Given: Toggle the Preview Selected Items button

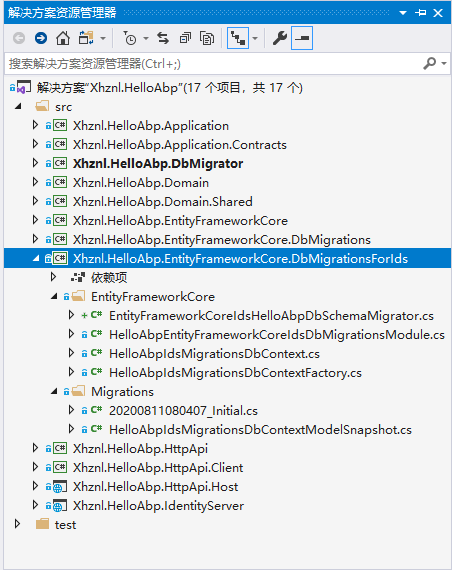Looking at the screenshot, I should [x=302, y=38].
